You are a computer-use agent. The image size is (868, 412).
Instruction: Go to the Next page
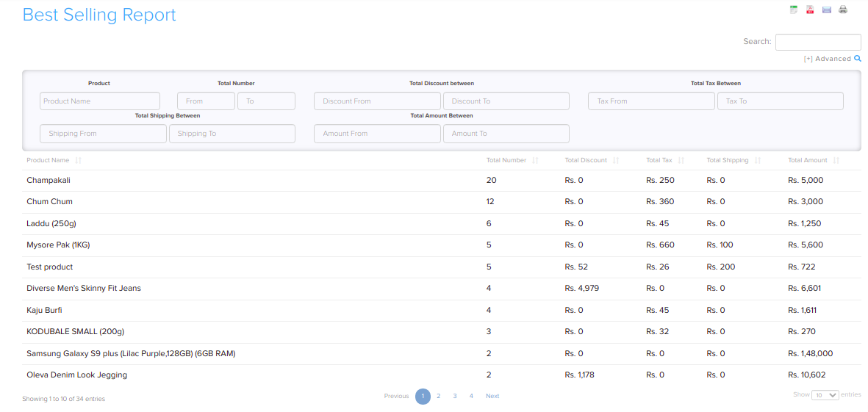point(492,396)
